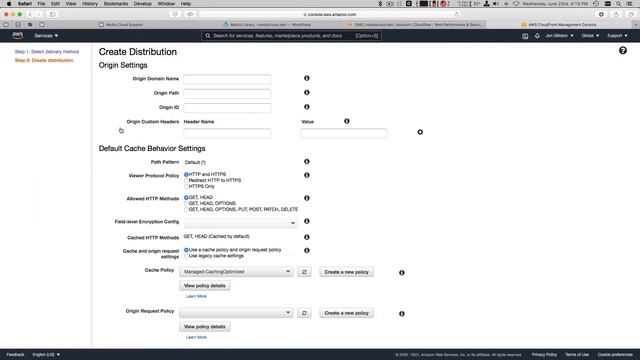Open macOS Spotlight search icon
The width and height of the screenshot is (640, 360).
(618, 4)
